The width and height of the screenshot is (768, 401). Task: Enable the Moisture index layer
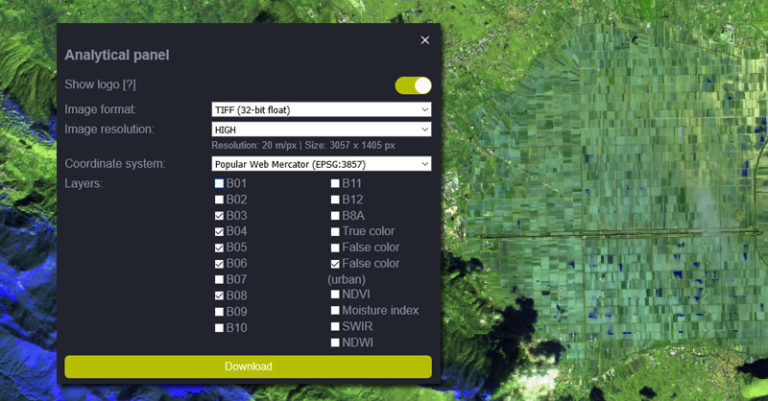335,310
